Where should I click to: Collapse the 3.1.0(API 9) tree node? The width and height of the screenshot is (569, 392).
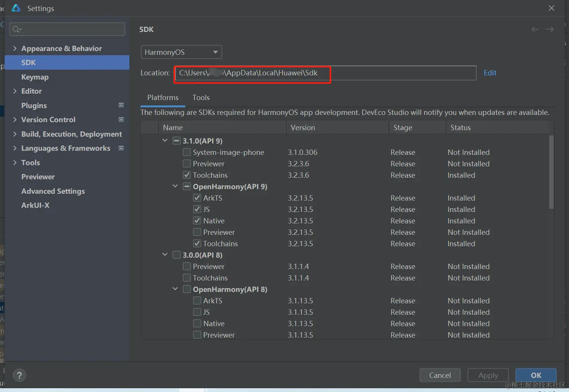pyautogui.click(x=165, y=140)
